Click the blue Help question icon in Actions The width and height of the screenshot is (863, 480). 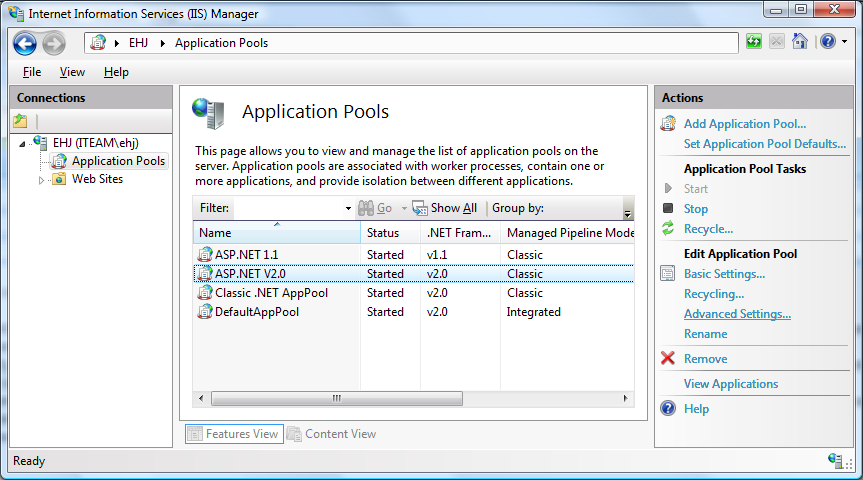tap(668, 409)
